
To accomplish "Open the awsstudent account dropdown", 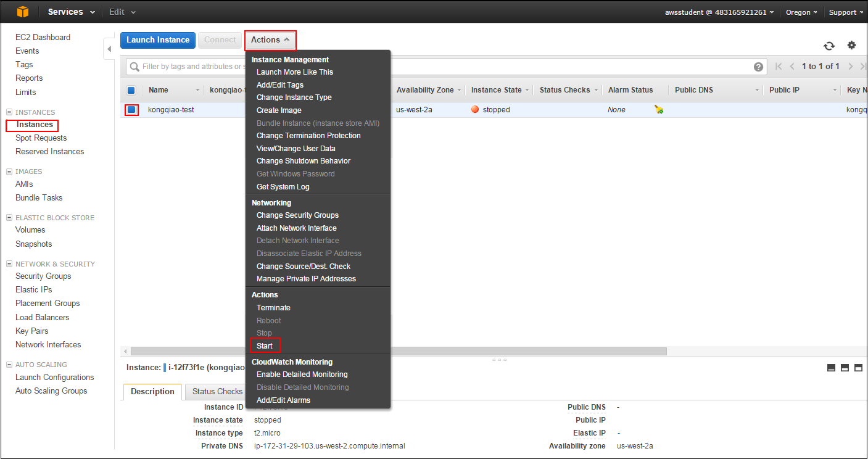I will pos(719,12).
